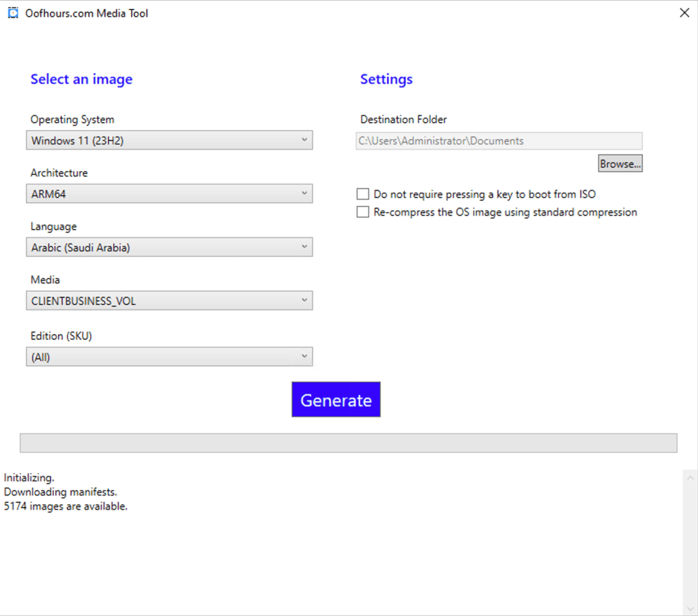
Task: Click the log scrollbar up arrow
Action: point(689,478)
